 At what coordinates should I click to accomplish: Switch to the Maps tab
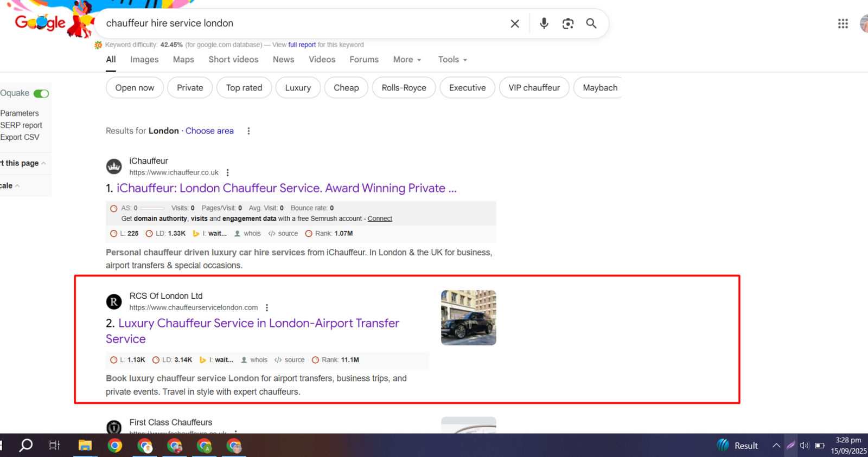click(183, 60)
